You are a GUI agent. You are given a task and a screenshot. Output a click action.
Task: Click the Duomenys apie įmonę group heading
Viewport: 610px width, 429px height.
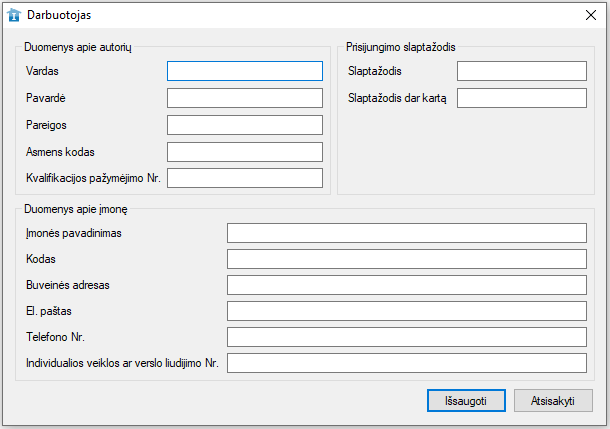[75, 209]
